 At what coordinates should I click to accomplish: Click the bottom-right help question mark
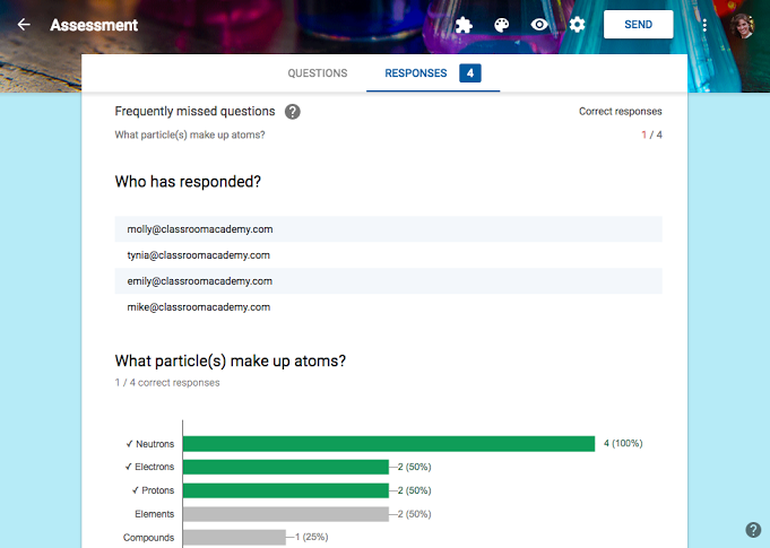(753, 530)
